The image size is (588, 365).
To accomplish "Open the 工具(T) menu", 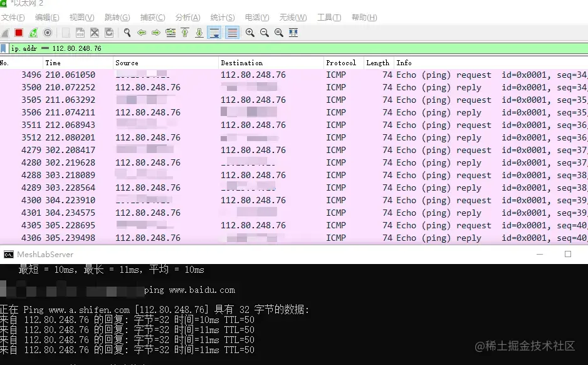I will coord(329,18).
